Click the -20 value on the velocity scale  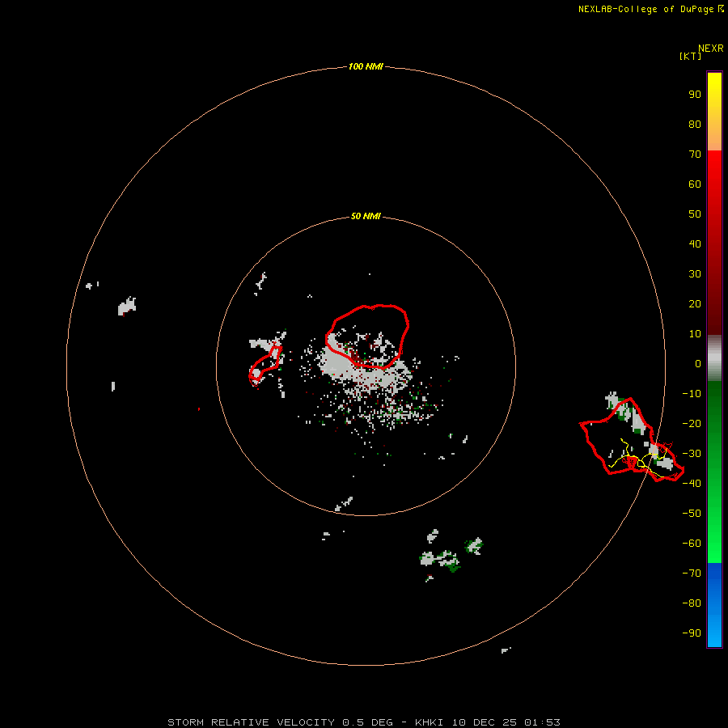(692, 424)
